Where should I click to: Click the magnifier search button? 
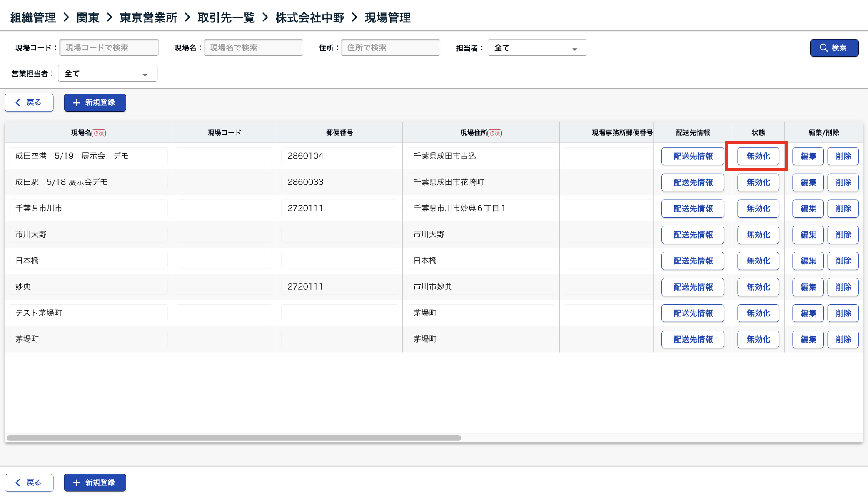pyautogui.click(x=834, y=48)
